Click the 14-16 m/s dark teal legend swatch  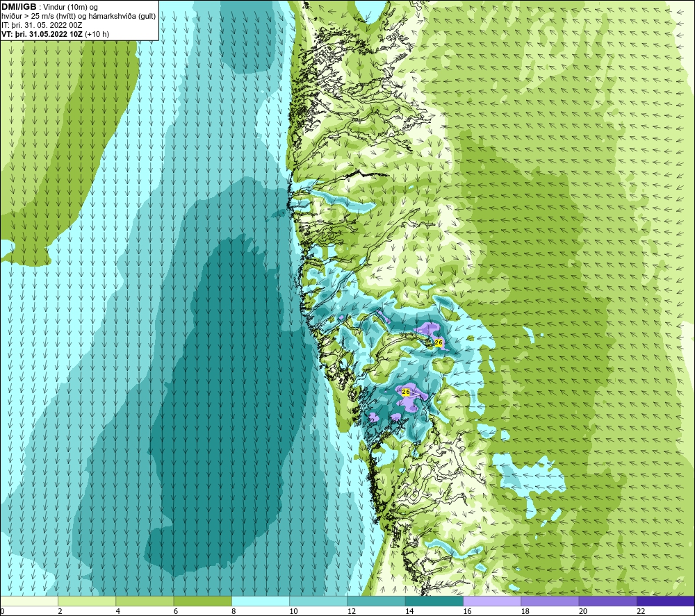(434, 601)
